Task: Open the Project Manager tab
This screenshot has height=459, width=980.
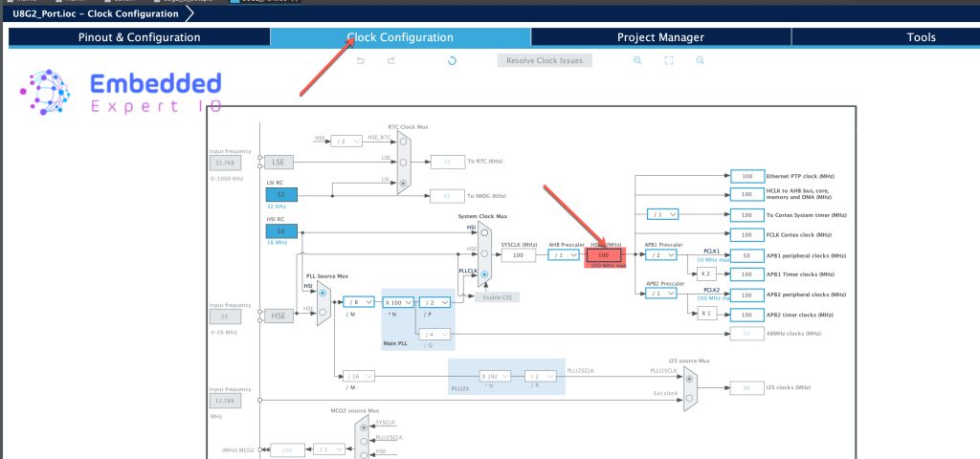Action: coord(660,37)
